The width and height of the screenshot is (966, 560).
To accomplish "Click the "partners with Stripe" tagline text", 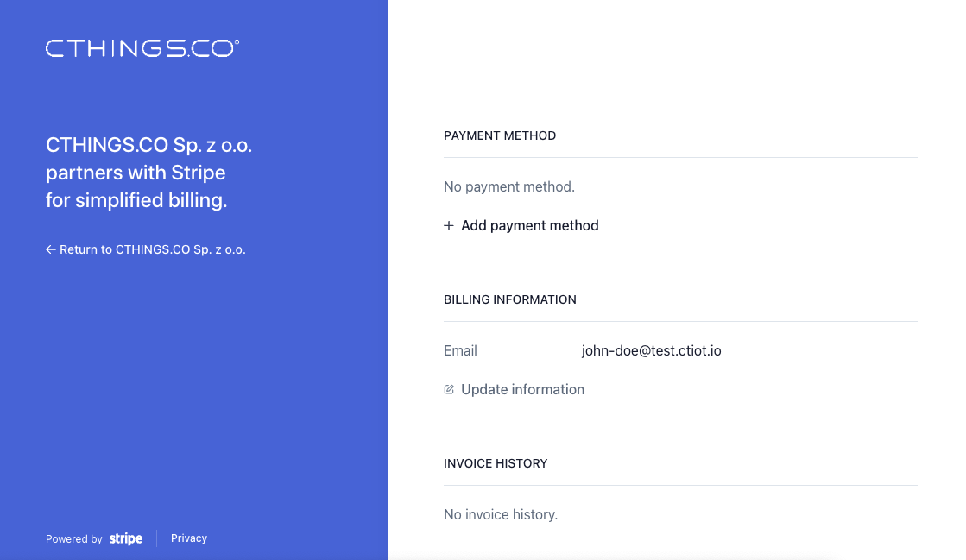I will click(136, 173).
